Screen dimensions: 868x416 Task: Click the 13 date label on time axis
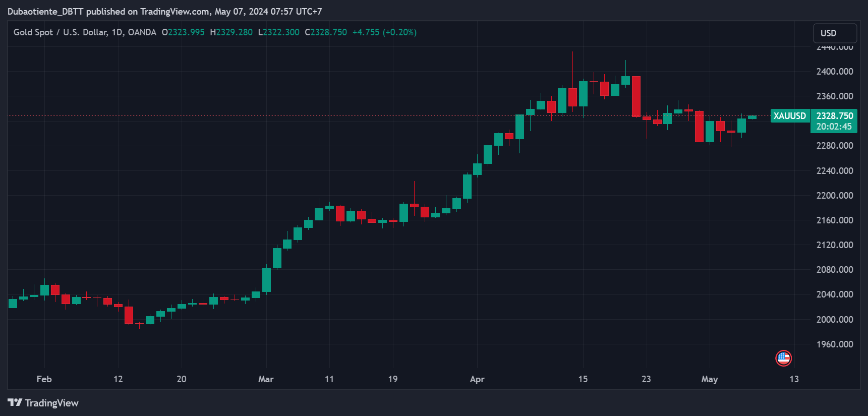(x=794, y=379)
